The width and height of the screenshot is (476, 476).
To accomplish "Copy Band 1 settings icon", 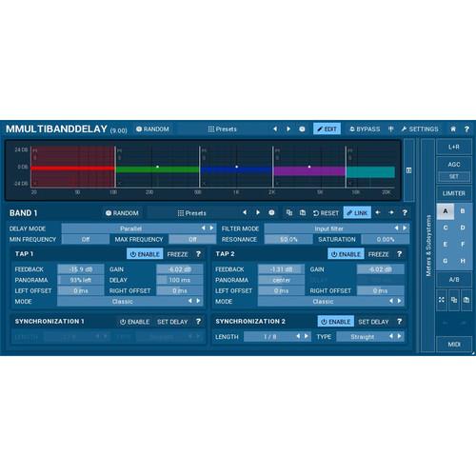I will [289, 212].
